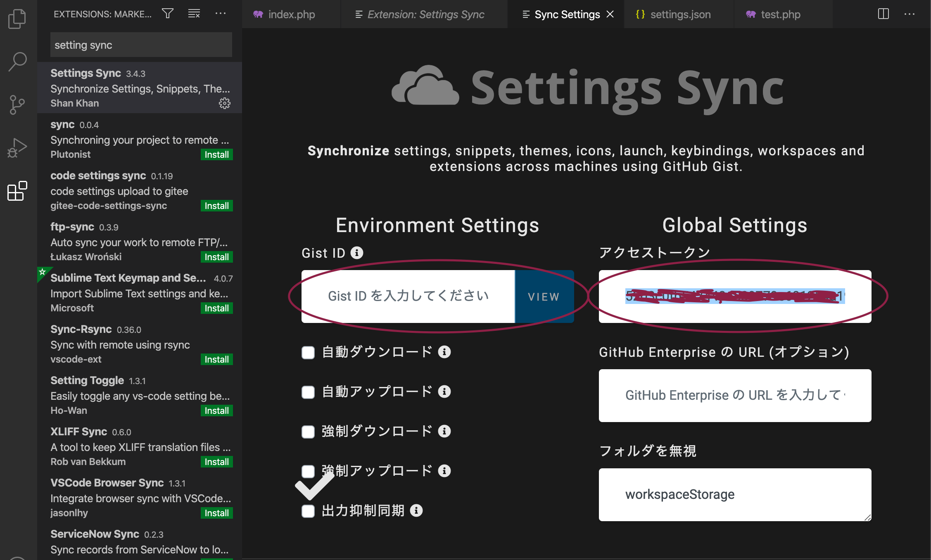Switch to the index.php tab
This screenshot has width=931, height=560.
point(291,14)
